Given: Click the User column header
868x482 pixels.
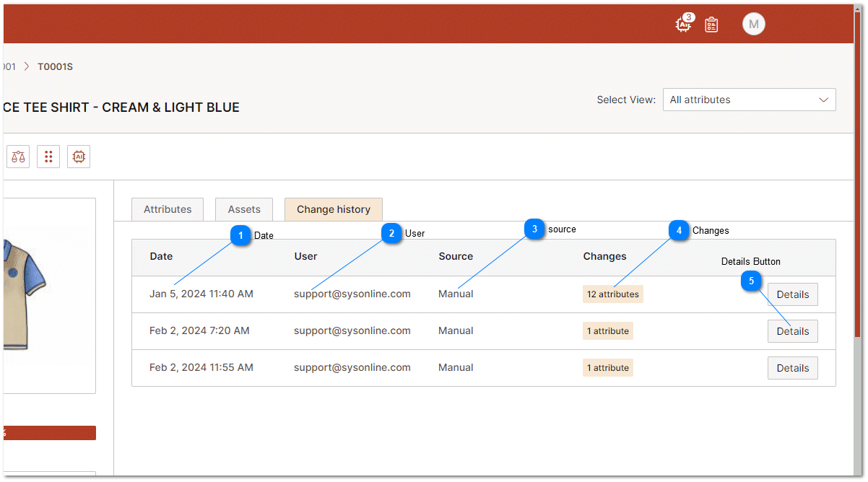Looking at the screenshot, I should click(305, 256).
